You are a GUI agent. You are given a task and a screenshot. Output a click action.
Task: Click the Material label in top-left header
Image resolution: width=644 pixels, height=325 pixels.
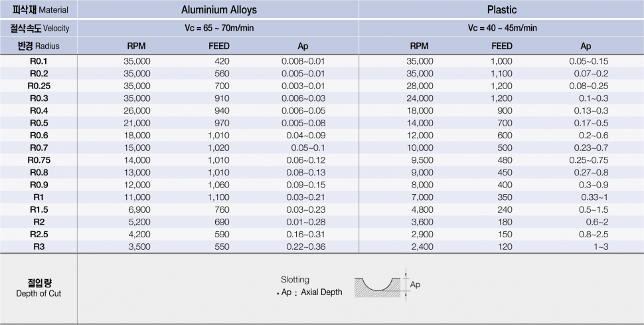[39, 10]
